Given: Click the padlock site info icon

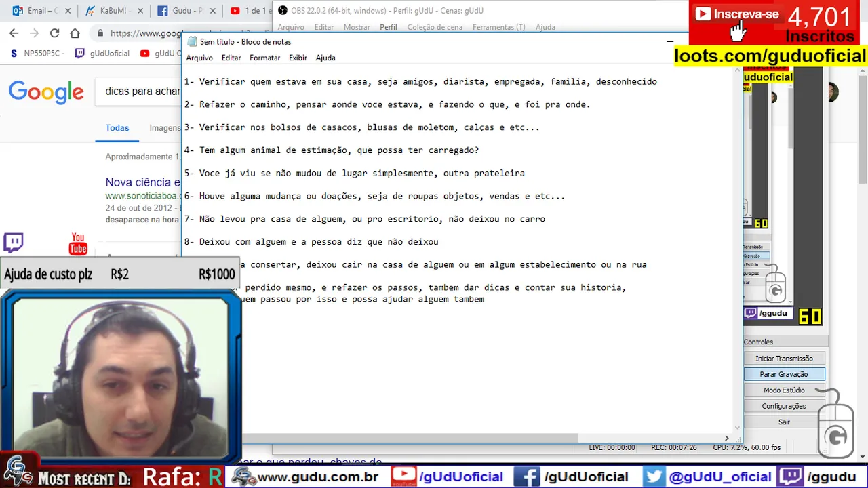Looking at the screenshot, I should pyautogui.click(x=100, y=33).
